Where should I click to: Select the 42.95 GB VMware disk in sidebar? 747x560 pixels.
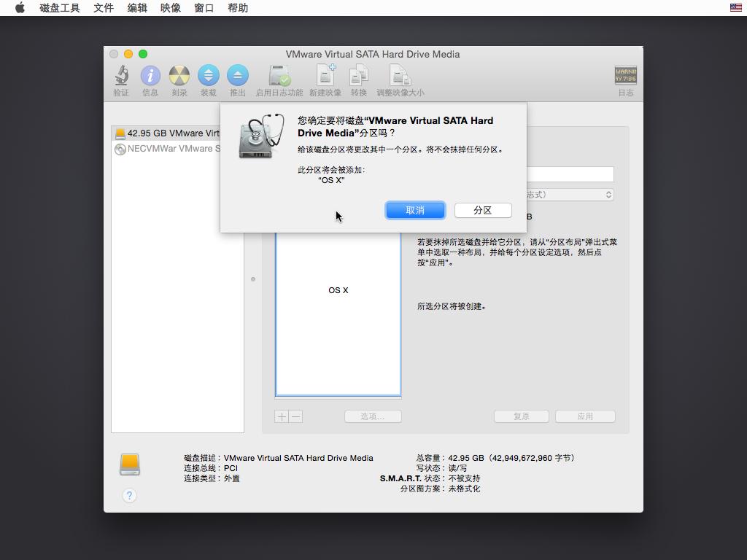(x=167, y=133)
